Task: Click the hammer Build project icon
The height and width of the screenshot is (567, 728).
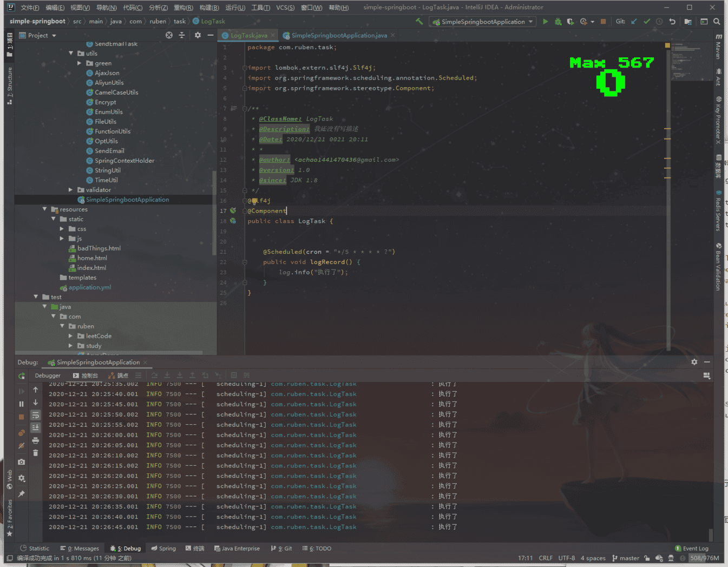Action: pyautogui.click(x=419, y=22)
